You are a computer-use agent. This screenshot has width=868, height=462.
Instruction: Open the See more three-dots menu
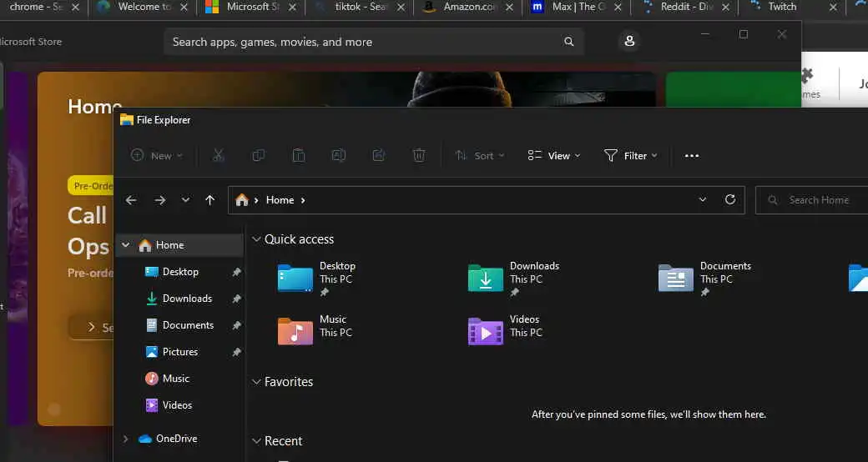(x=691, y=156)
